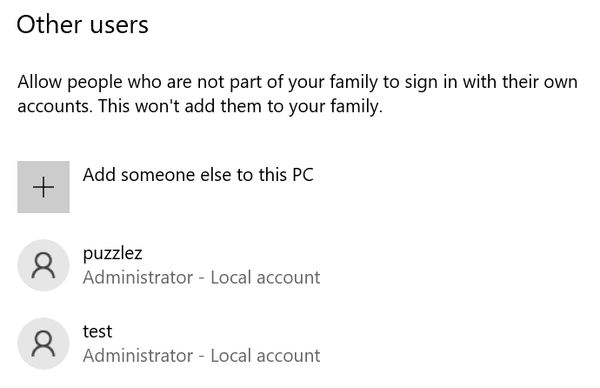Click the gray square behind the plus sign
The image size is (600, 388).
click(x=43, y=187)
